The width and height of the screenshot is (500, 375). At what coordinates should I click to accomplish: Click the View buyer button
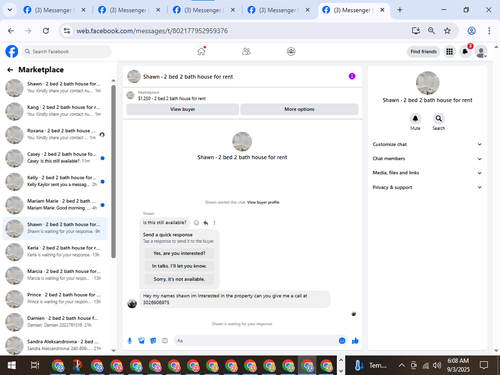click(182, 109)
